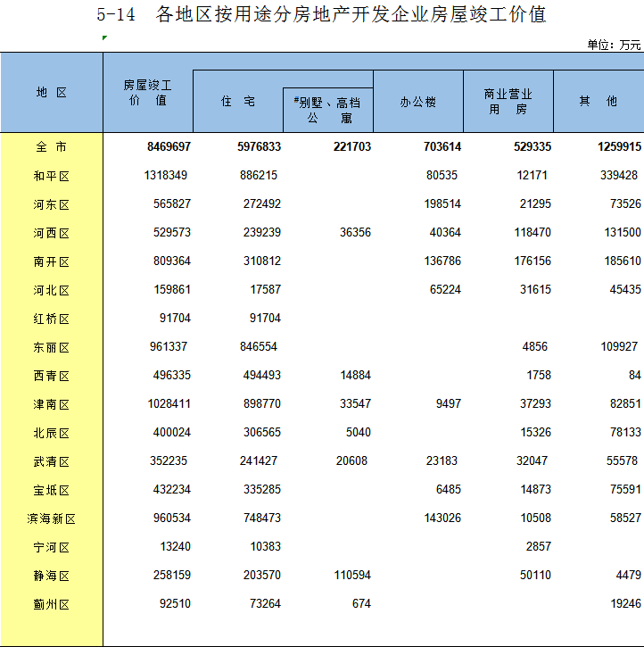Click the city residential value 5976833
644x647 pixels.
click(x=259, y=146)
